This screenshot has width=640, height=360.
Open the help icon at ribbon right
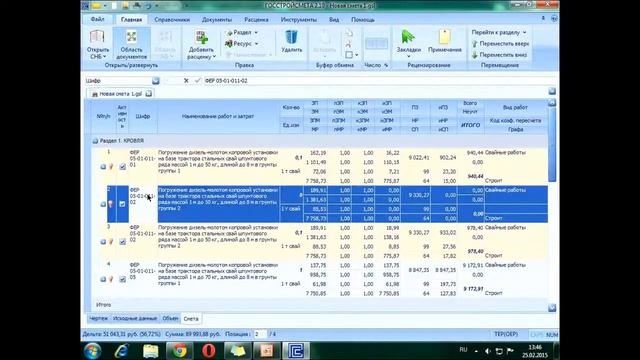click(x=554, y=19)
